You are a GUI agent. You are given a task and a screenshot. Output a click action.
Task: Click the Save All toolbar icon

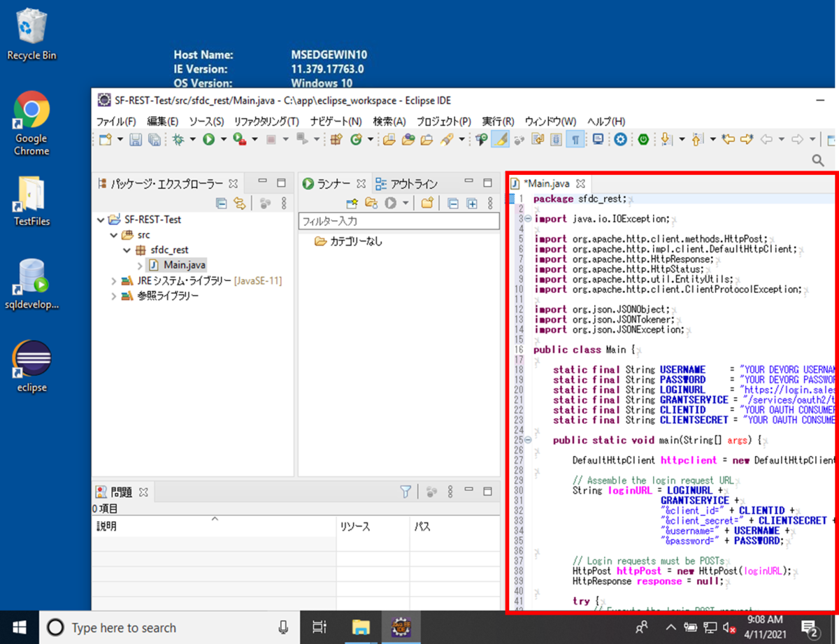pyautogui.click(x=154, y=140)
